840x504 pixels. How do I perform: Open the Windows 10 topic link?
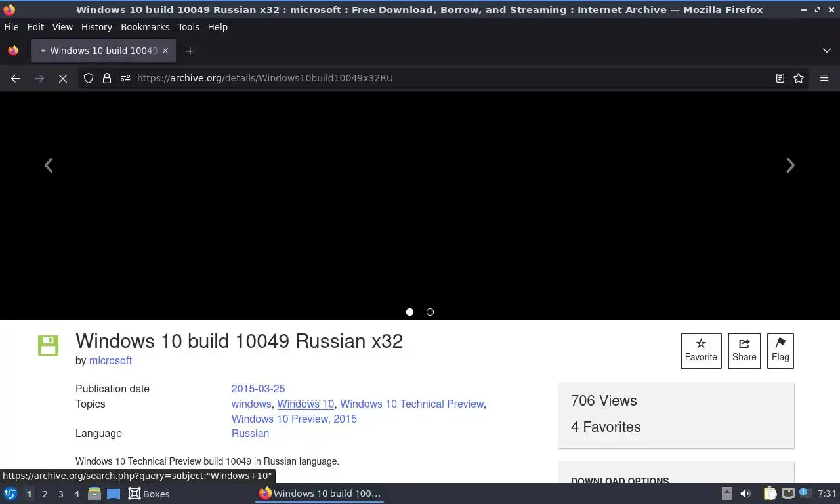[306, 404]
